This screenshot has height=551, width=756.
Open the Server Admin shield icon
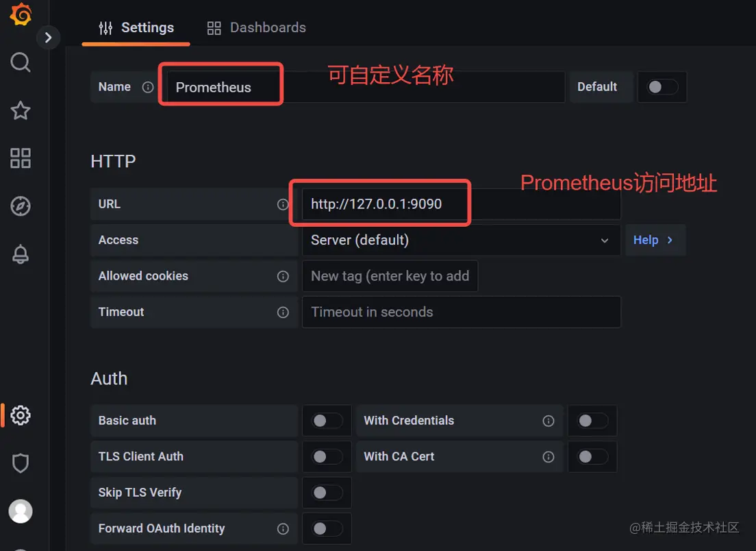click(x=21, y=463)
